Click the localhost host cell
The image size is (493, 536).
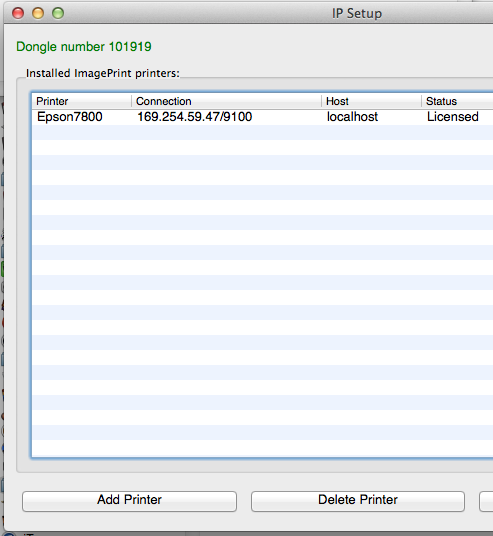(352, 117)
